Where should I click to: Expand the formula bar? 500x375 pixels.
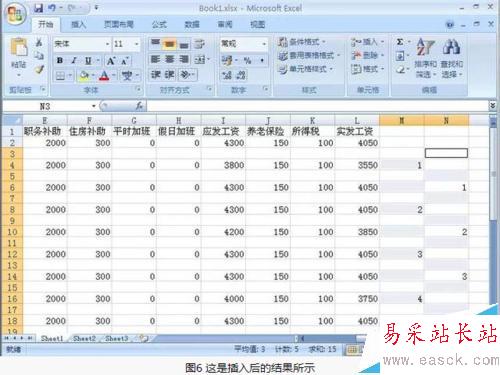pos(492,106)
